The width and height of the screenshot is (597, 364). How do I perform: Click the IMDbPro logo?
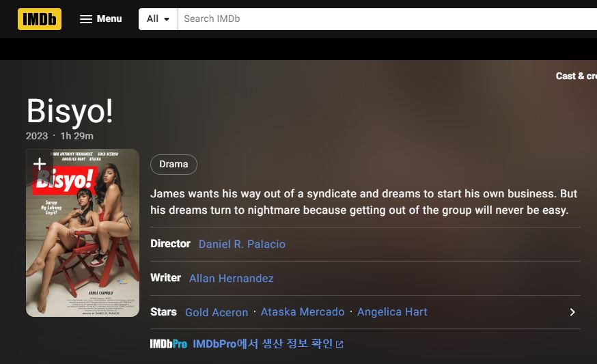(168, 344)
